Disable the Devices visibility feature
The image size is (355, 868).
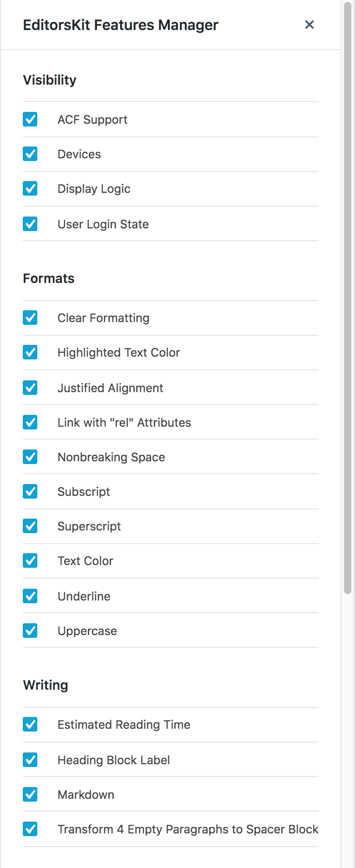tap(30, 154)
